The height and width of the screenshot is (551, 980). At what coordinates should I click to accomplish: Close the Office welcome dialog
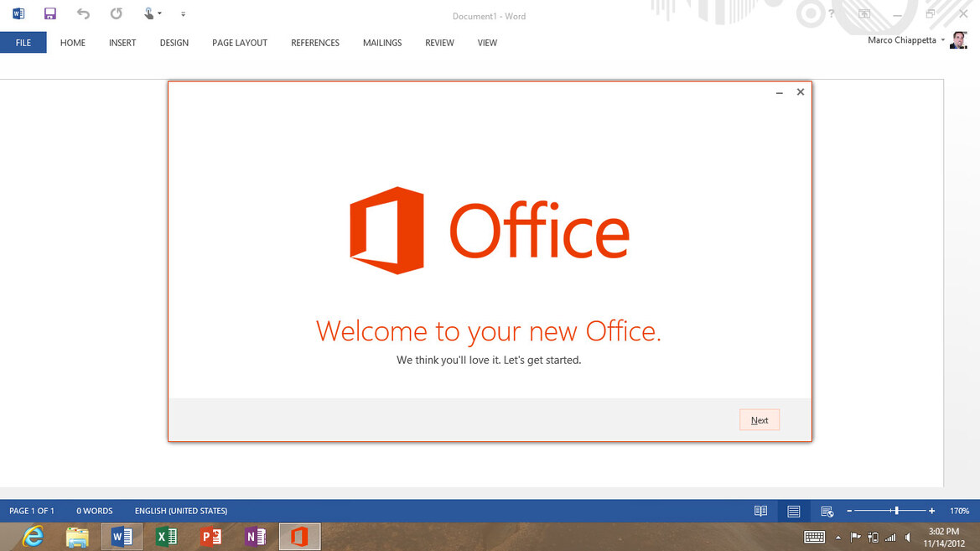click(x=801, y=92)
